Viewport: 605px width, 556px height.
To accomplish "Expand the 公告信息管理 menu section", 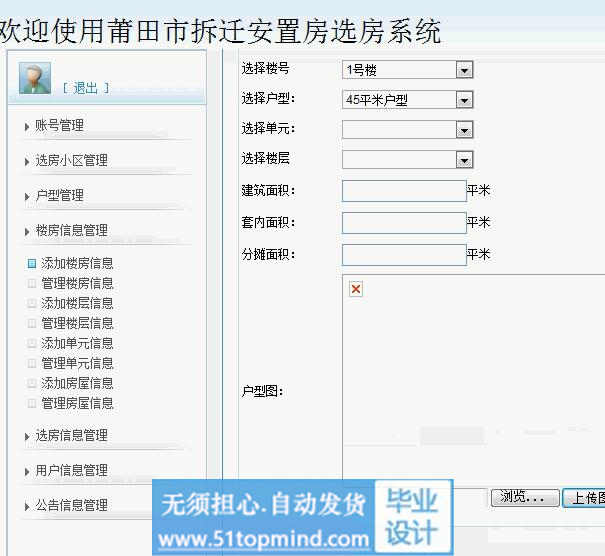I will 71,505.
